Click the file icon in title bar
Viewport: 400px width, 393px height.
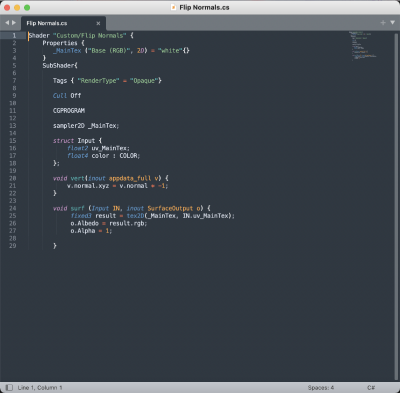click(173, 7)
